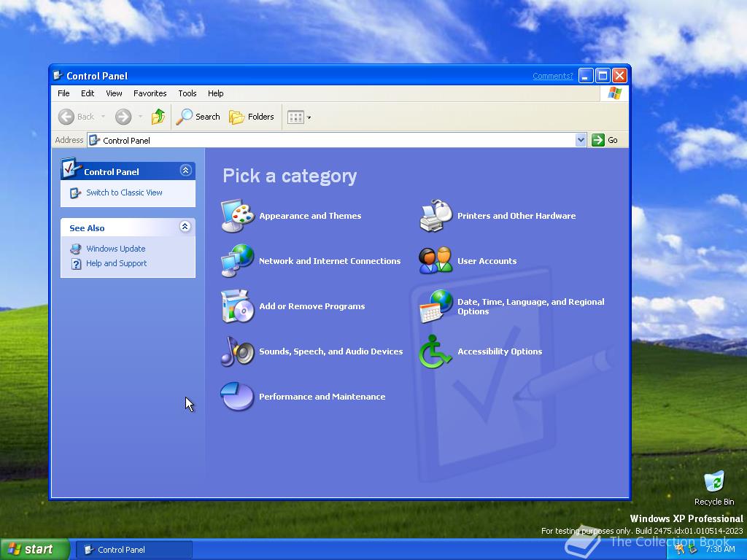Open the Search toolbar button

198,117
